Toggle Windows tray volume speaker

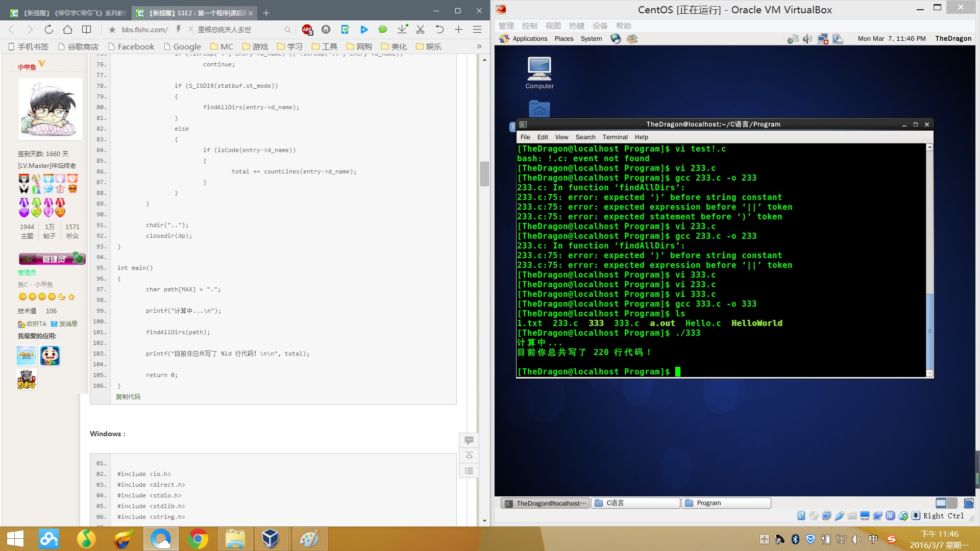(856, 539)
